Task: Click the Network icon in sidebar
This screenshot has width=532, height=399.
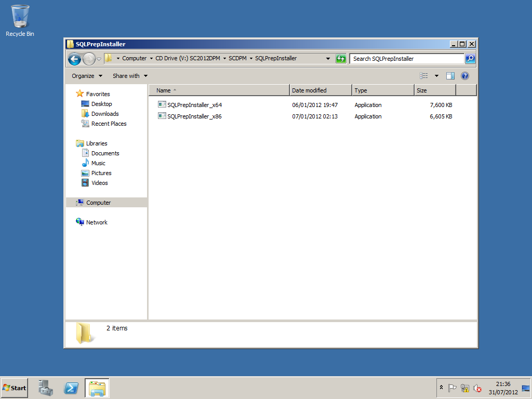Action: click(x=80, y=222)
